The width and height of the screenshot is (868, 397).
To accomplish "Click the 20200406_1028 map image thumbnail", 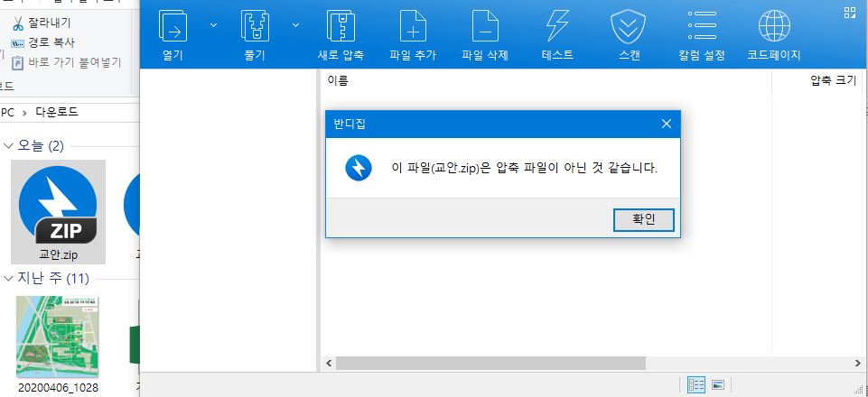I will [x=58, y=337].
